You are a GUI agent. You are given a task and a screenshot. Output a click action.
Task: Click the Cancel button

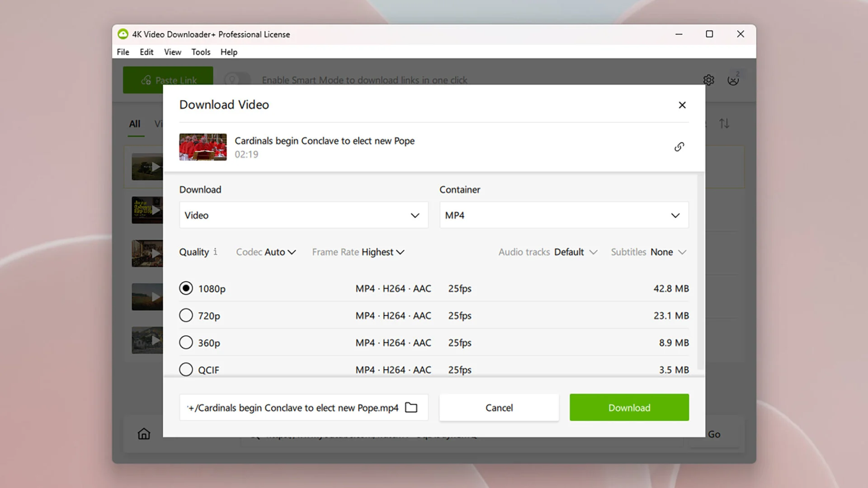pyautogui.click(x=499, y=408)
